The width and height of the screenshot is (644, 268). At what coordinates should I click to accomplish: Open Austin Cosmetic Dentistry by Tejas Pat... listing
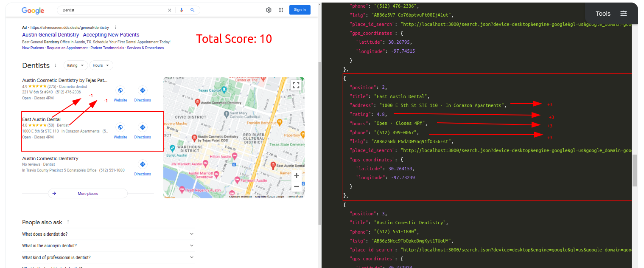pyautogui.click(x=65, y=80)
